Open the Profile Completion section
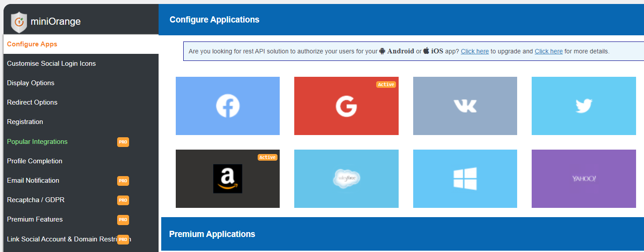The image size is (644, 252). [x=35, y=161]
